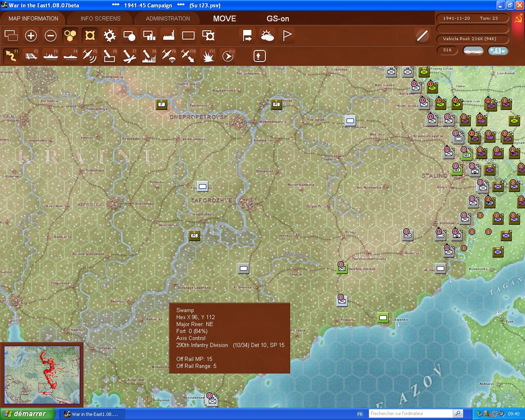Toggle the enemy hex control highlight
Viewport: 525px width, 420px height.
coord(90,36)
